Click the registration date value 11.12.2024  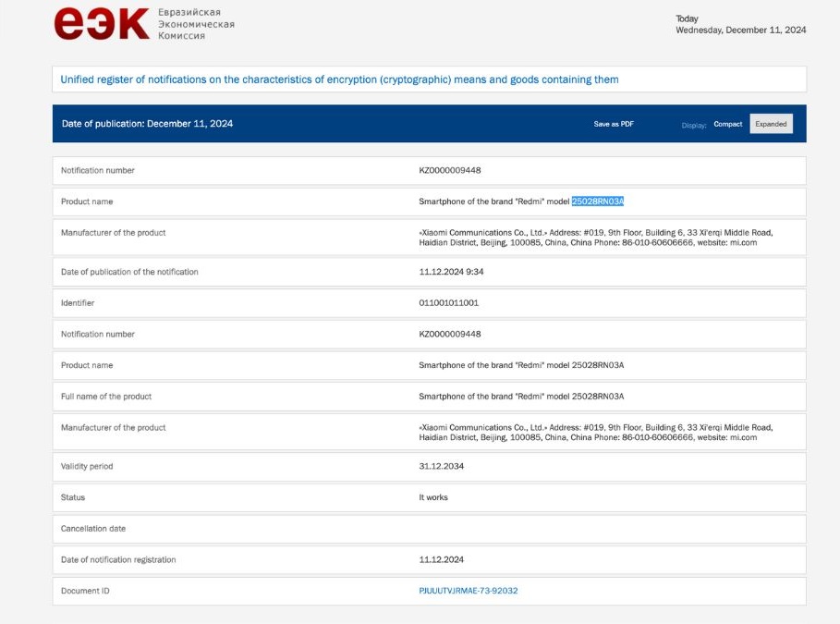tap(441, 559)
